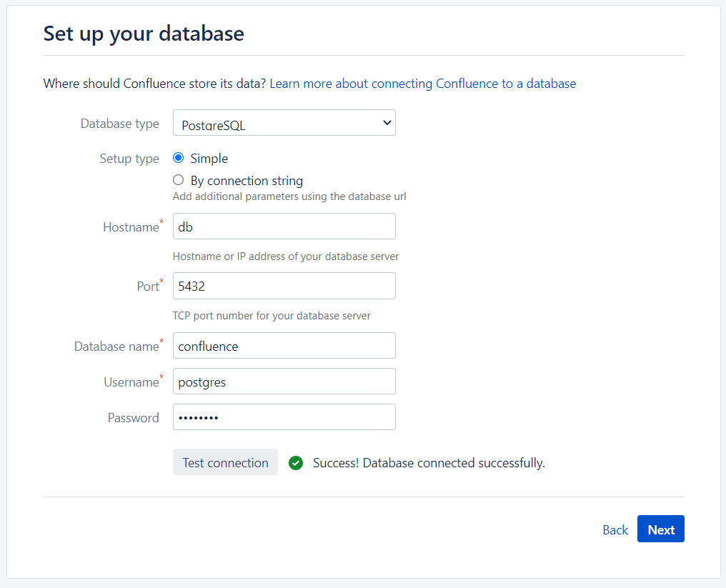
Task: Click the Setup type label
Action: tap(129, 159)
